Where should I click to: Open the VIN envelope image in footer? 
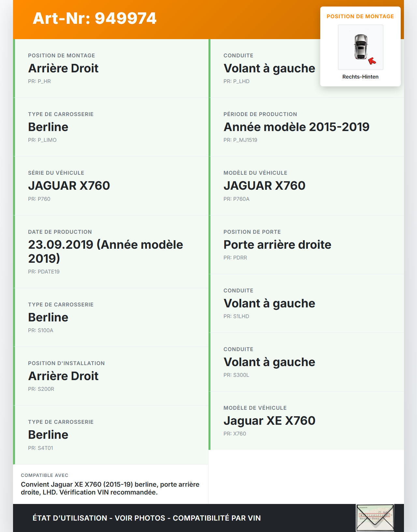[x=375, y=518]
